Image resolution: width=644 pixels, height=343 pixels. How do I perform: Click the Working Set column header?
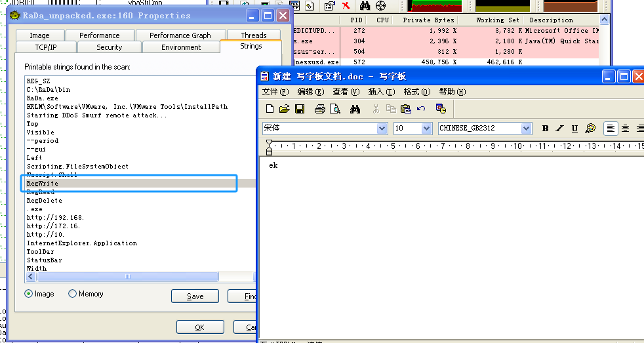point(491,20)
